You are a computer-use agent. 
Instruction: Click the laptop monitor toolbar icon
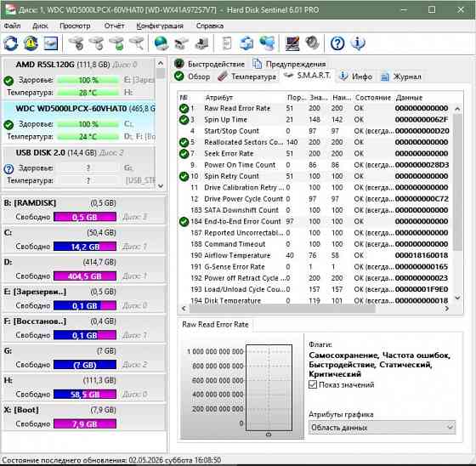292,43
